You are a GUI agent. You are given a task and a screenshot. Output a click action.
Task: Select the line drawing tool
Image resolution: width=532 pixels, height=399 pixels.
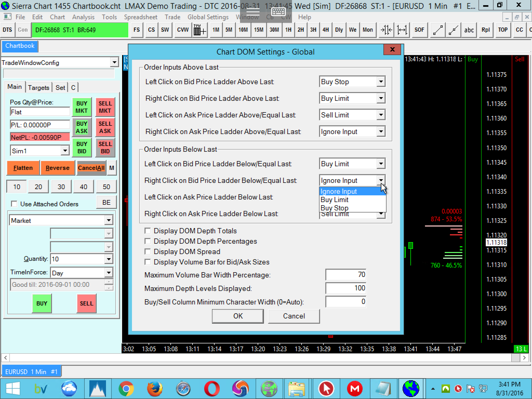(x=438, y=30)
